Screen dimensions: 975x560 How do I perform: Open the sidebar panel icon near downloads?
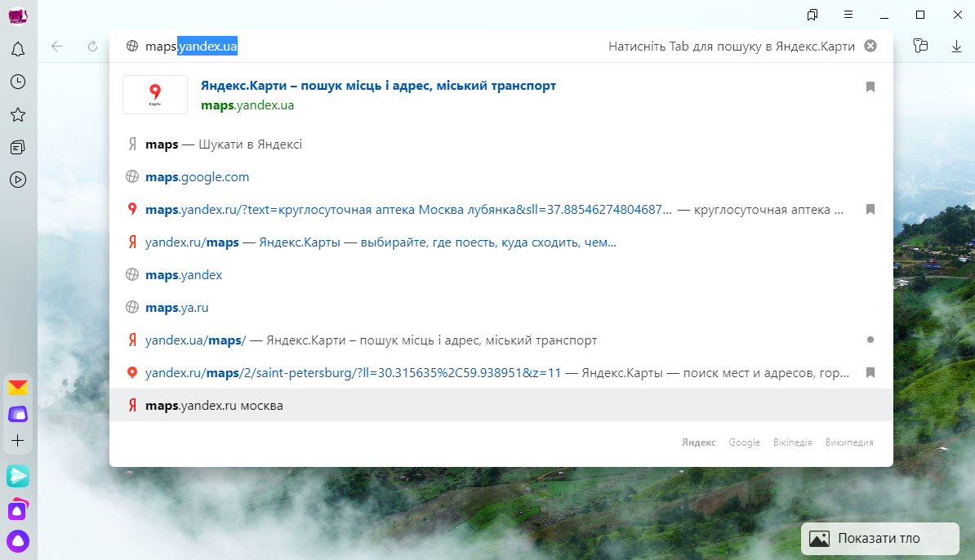click(x=920, y=46)
